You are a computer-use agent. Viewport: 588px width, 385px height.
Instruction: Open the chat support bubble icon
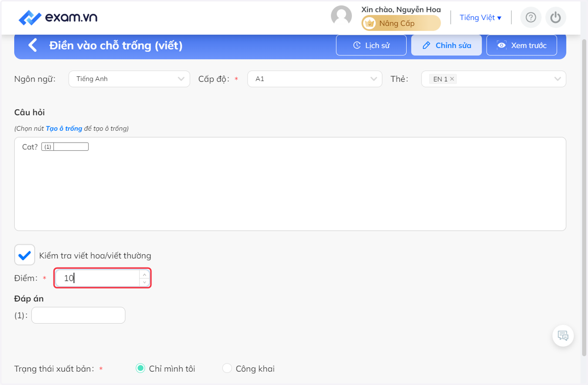tap(563, 336)
